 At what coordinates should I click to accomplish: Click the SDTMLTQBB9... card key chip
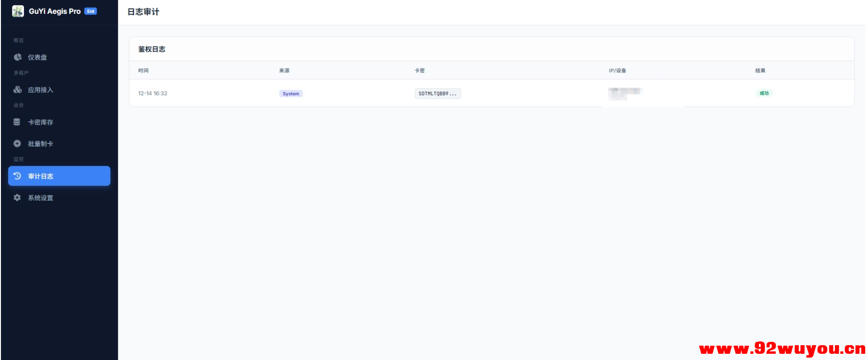tap(437, 94)
